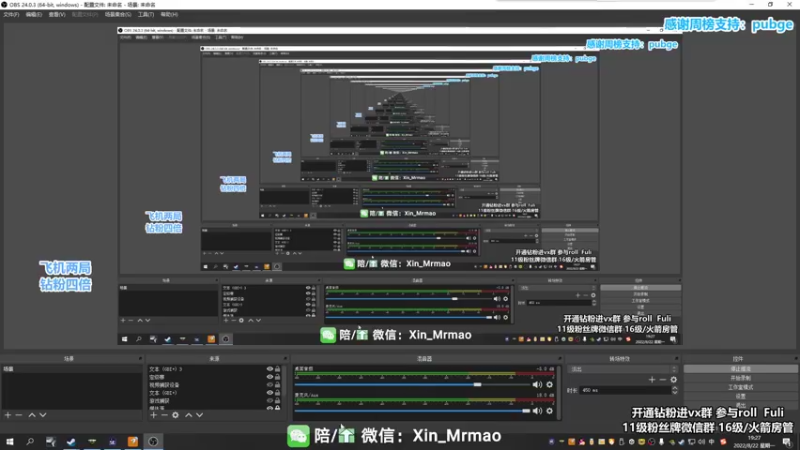Move source down in Sources panel
This screenshot has width=800, height=450.
(x=199, y=415)
